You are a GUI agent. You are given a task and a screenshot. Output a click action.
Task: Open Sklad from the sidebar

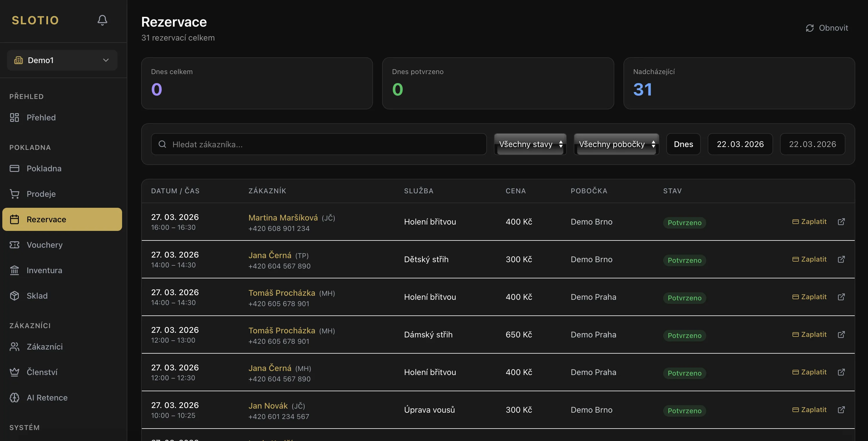[x=62, y=296]
